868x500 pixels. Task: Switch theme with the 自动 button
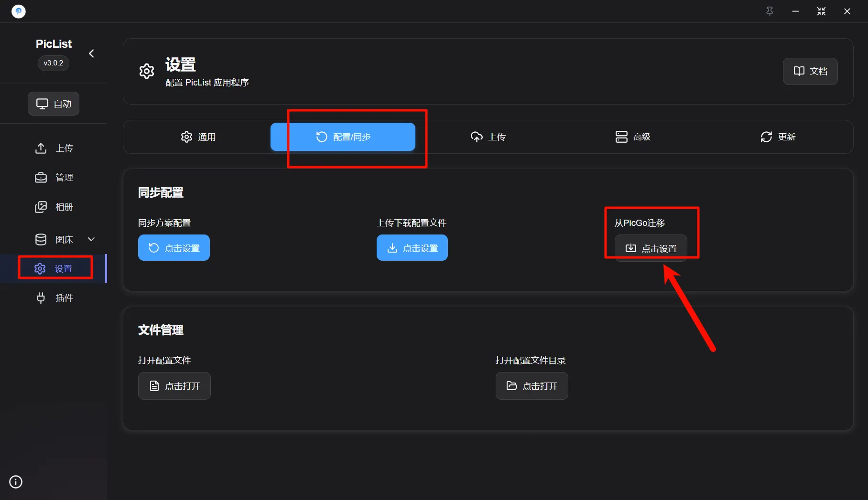coord(54,104)
